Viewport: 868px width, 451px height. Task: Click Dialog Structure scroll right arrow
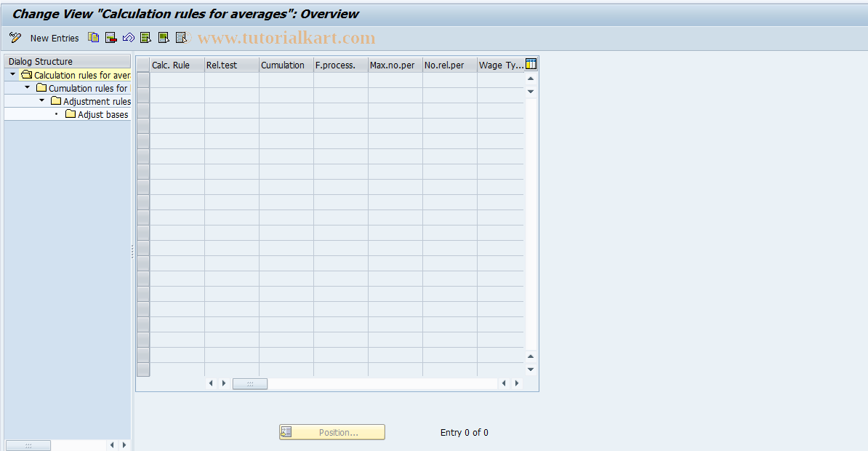(124, 445)
